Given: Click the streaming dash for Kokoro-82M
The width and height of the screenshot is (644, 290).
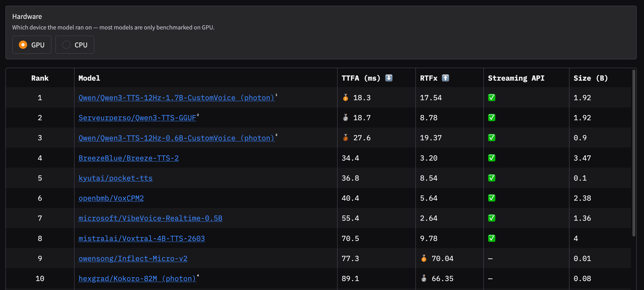Looking at the screenshot, I should pos(490,278).
